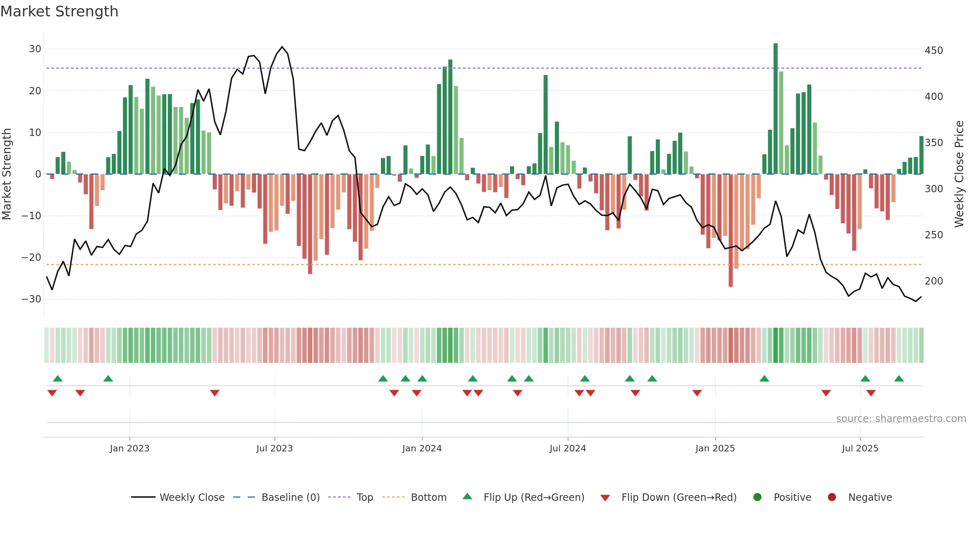Toggle the Bottom legend label

click(429, 497)
